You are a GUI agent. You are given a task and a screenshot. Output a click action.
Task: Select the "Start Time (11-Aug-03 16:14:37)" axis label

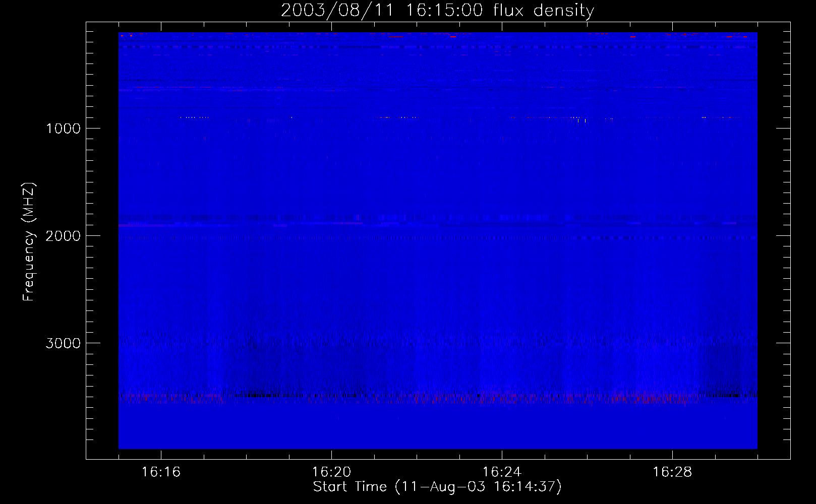[x=437, y=487]
